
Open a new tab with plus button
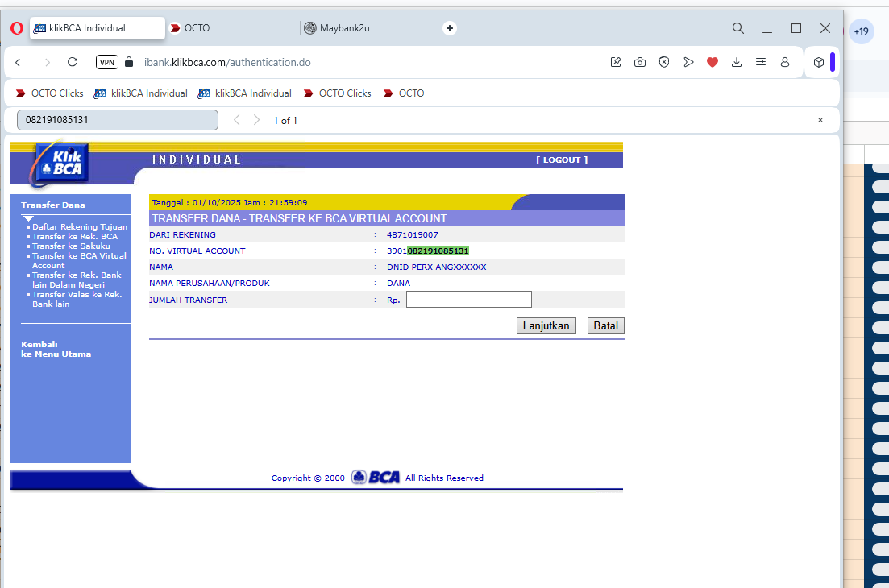click(x=450, y=27)
